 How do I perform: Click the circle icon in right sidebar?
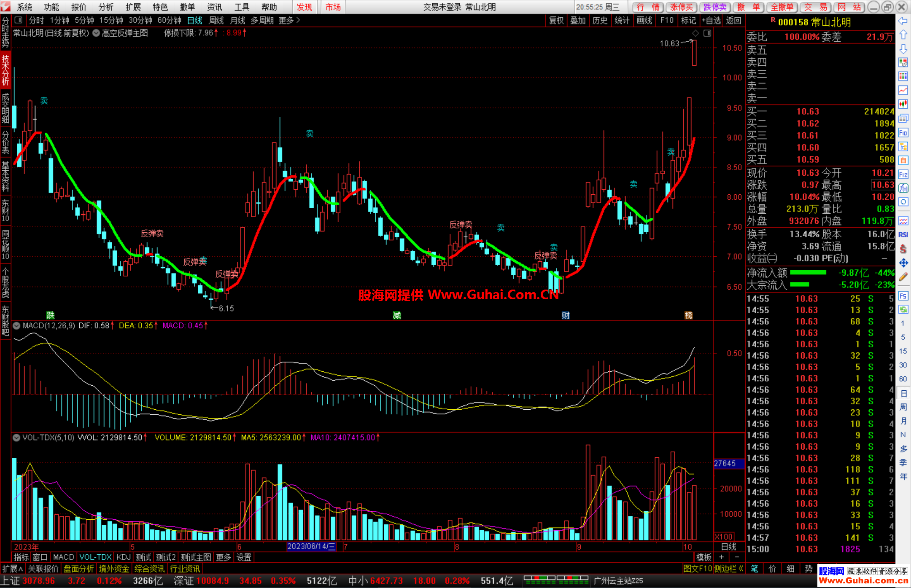[903, 202]
